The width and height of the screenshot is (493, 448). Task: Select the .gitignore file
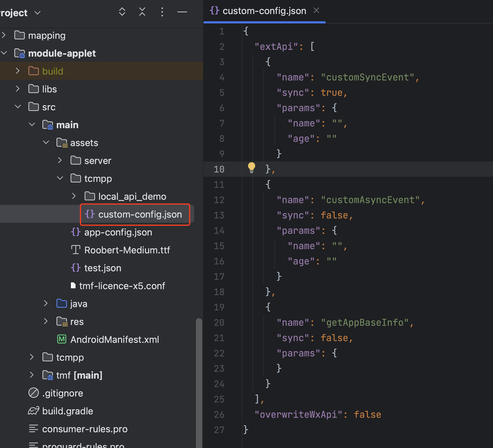point(62,393)
